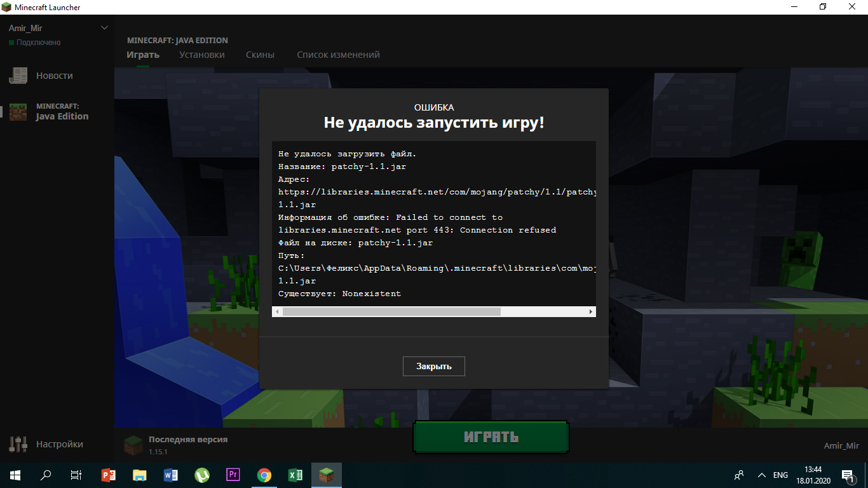This screenshot has height=488, width=868.
Task: Click the line "Существует: Nonexistent"
Action: (x=339, y=294)
